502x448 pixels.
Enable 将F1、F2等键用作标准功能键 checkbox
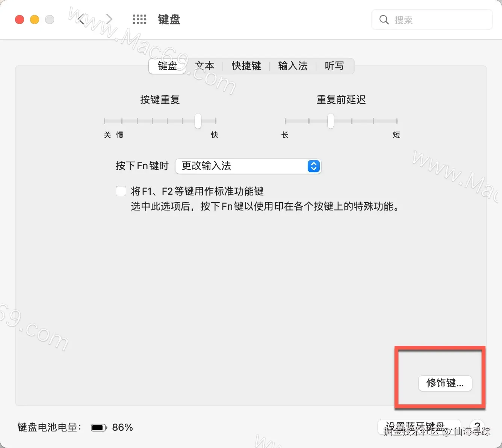(x=121, y=191)
